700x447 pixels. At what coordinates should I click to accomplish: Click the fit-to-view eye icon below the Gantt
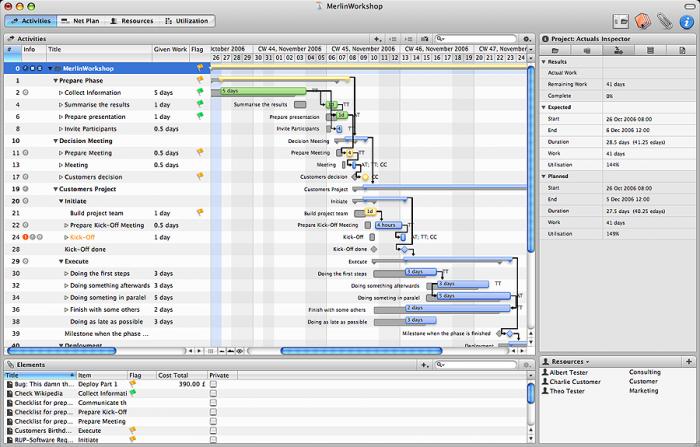pyautogui.click(x=240, y=351)
